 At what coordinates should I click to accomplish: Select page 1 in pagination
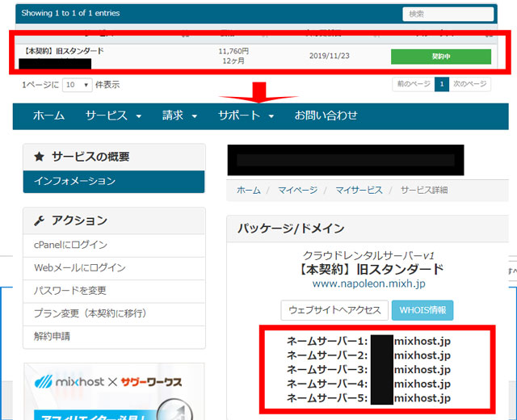pos(442,84)
